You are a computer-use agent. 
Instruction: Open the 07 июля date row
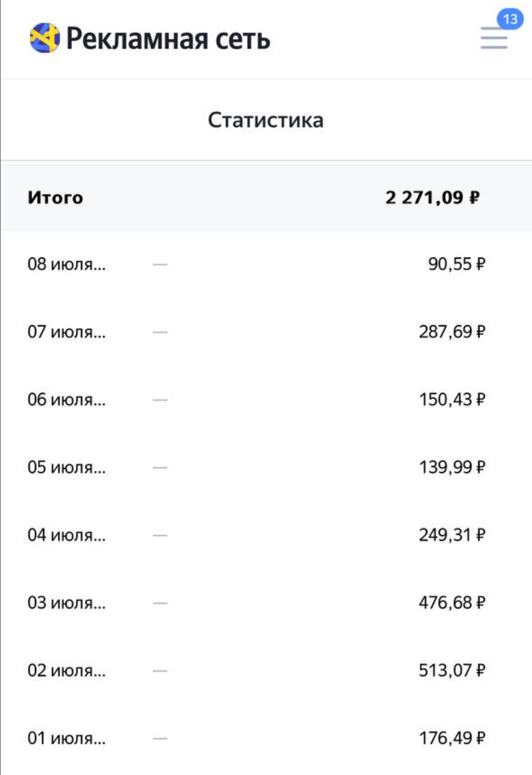pyautogui.click(x=266, y=332)
